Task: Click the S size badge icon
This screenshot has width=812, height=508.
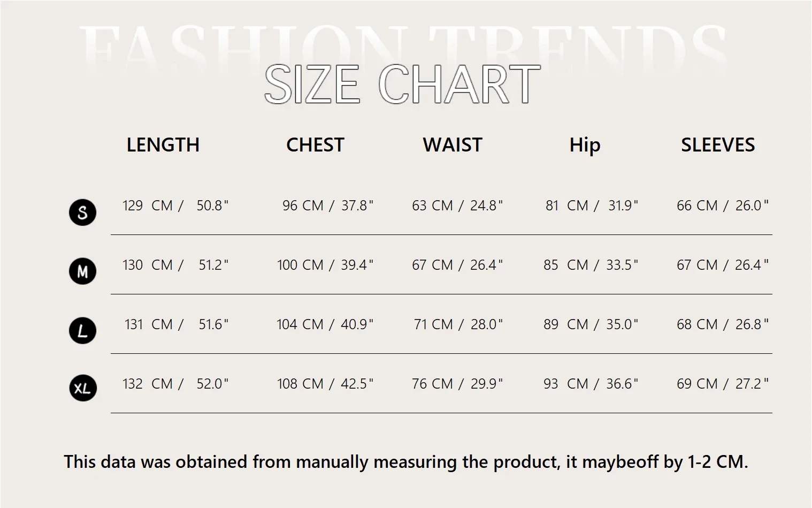Action: (x=82, y=212)
